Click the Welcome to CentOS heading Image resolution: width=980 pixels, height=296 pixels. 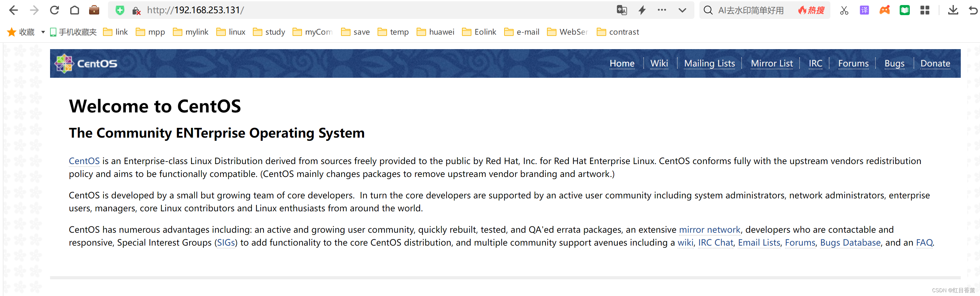[x=155, y=106]
